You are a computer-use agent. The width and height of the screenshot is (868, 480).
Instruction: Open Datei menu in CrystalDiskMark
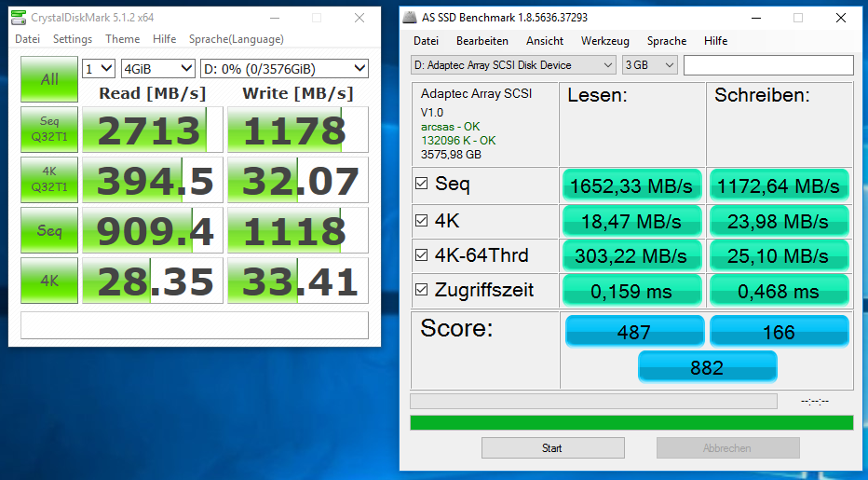click(x=28, y=39)
